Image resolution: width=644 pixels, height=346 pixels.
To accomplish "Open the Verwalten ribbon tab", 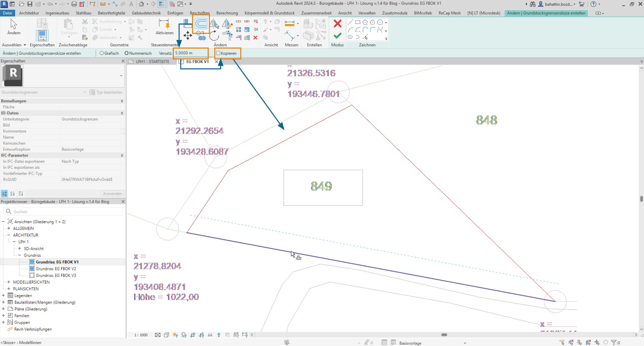I will pos(367,13).
